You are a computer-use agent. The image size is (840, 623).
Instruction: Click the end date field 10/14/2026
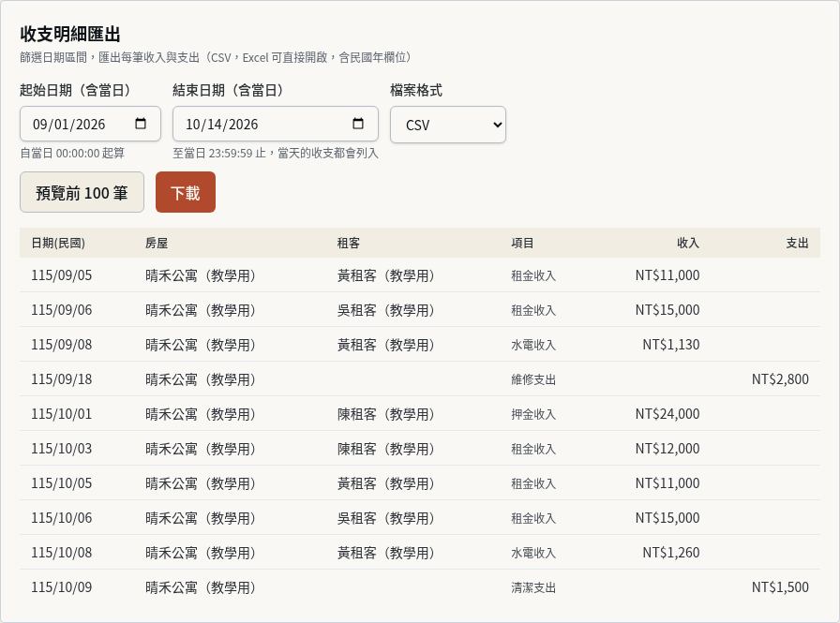[x=276, y=124]
